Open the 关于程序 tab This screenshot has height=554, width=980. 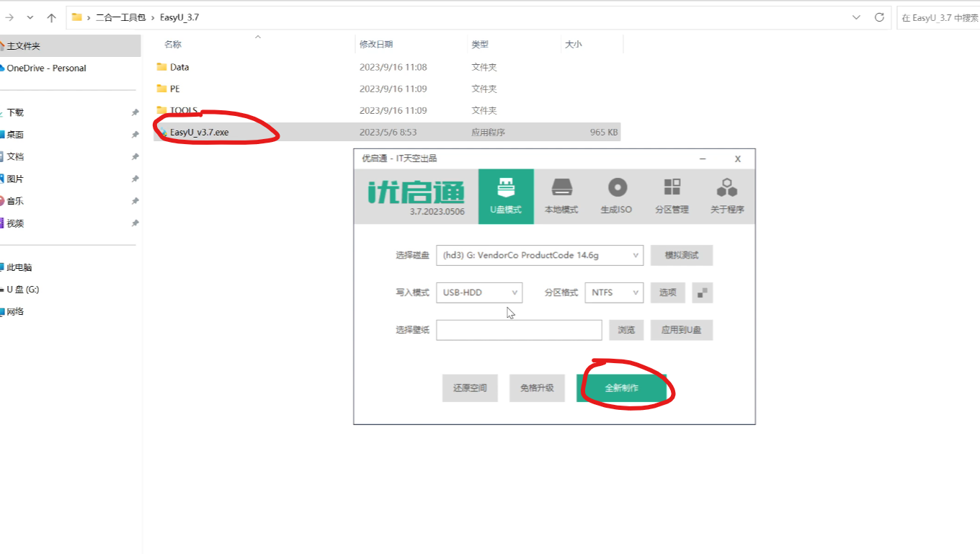tap(727, 196)
